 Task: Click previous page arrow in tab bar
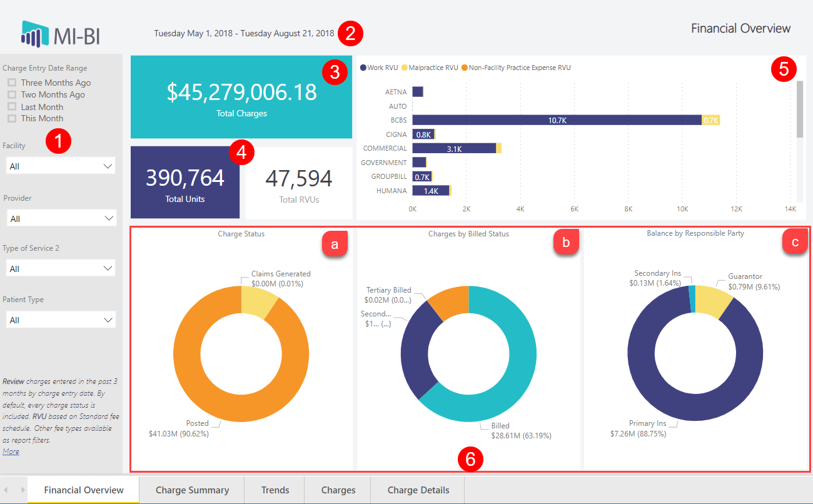7,490
